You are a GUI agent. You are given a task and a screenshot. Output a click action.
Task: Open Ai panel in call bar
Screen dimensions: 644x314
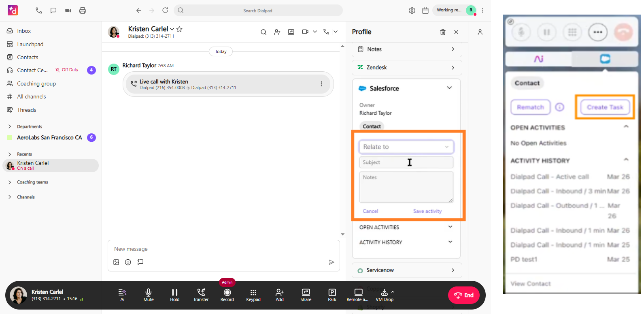tap(122, 295)
